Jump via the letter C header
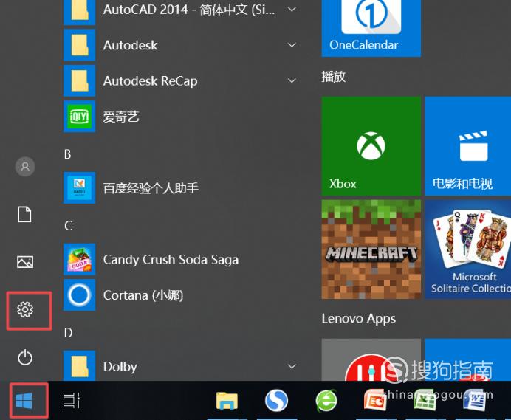Viewport: 511px width, 420px height. tap(68, 225)
